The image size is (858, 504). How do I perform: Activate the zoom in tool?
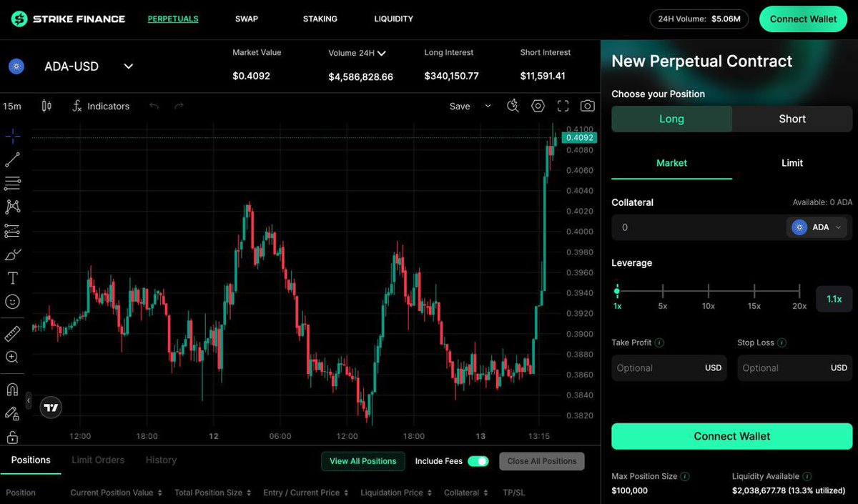(x=13, y=357)
